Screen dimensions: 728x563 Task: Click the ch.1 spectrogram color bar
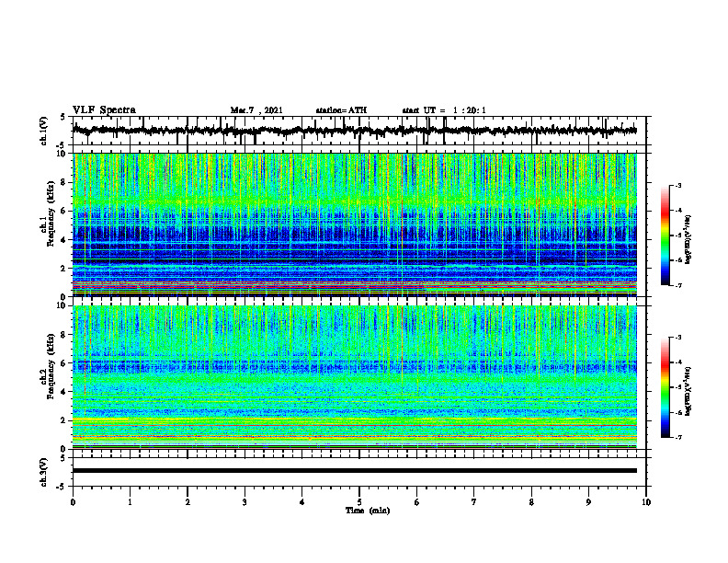[665, 236]
